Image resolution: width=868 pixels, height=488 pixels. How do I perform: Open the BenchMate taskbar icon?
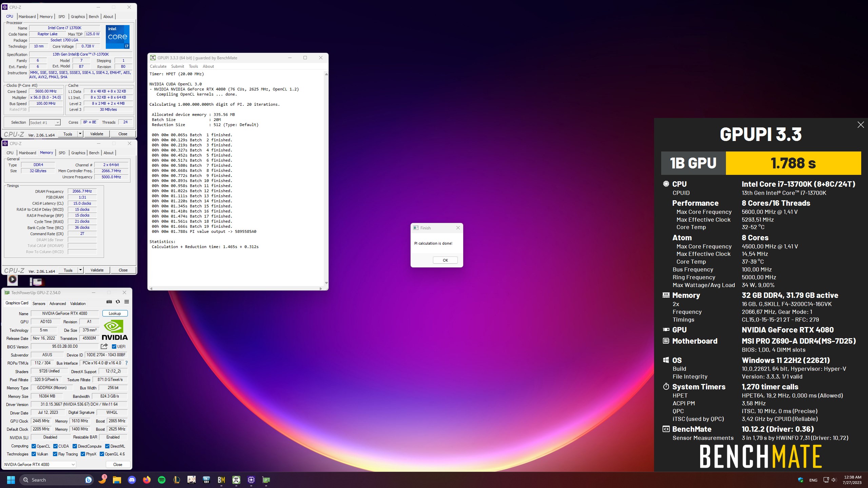tap(221, 480)
